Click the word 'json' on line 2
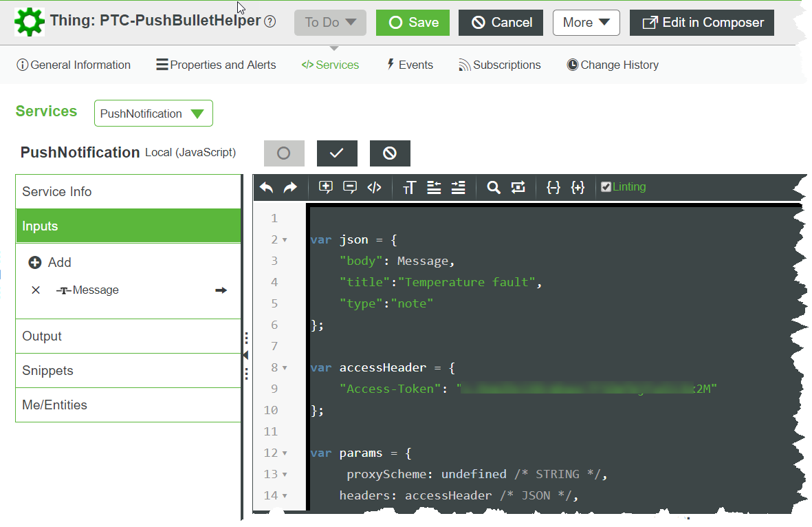812x527 pixels. click(x=353, y=240)
